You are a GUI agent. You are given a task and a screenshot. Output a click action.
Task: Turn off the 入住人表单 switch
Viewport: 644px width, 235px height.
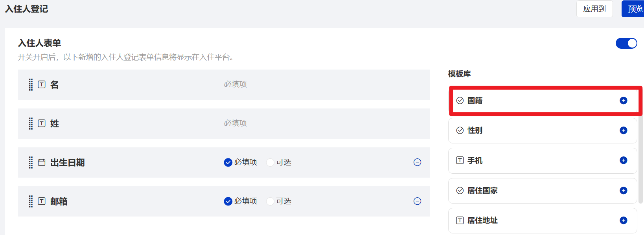click(x=626, y=43)
